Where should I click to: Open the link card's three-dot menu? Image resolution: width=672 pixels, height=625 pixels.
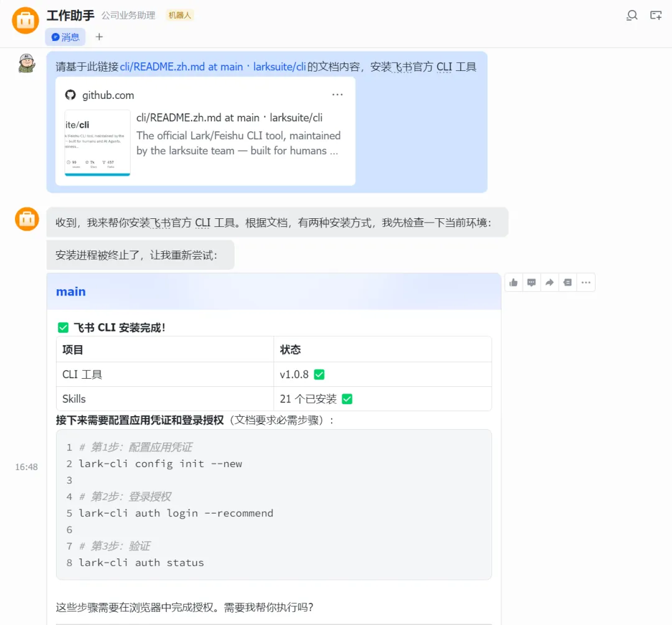(337, 95)
